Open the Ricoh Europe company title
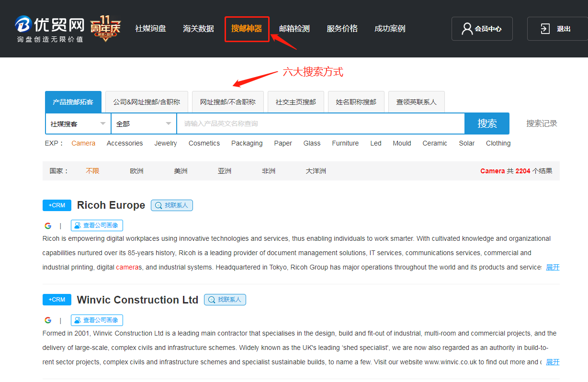 (111, 205)
